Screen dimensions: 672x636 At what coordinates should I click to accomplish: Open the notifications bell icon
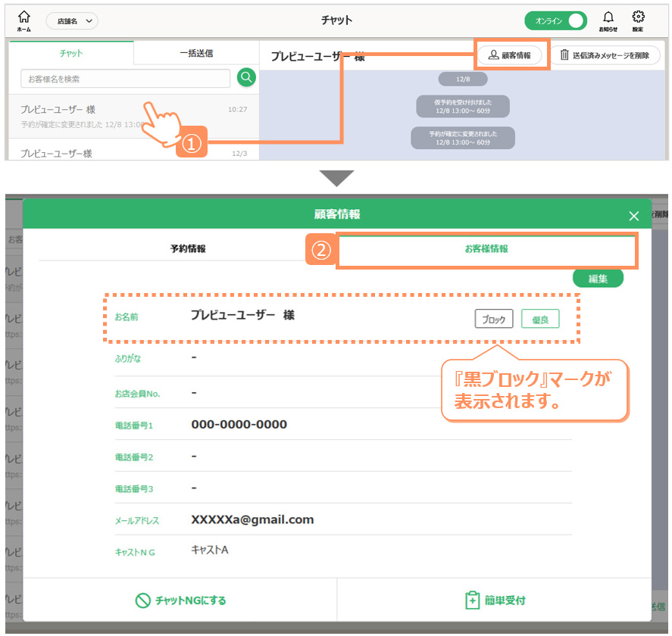[x=608, y=18]
